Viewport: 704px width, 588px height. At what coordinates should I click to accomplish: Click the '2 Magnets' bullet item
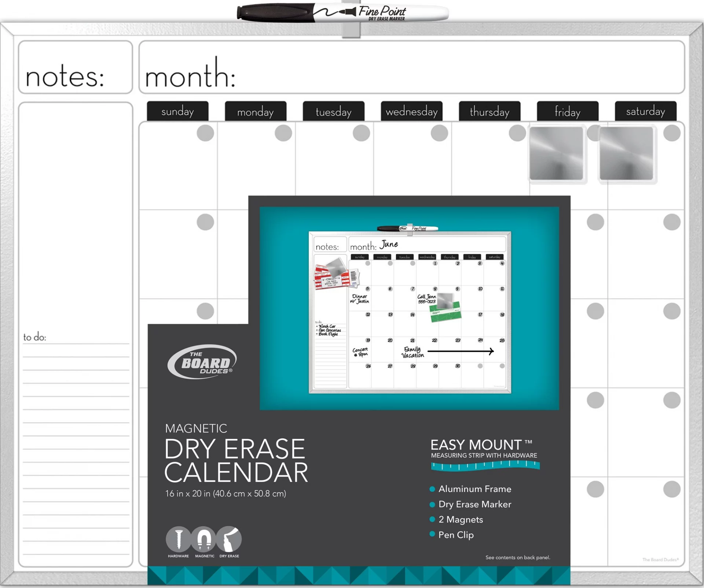456,520
